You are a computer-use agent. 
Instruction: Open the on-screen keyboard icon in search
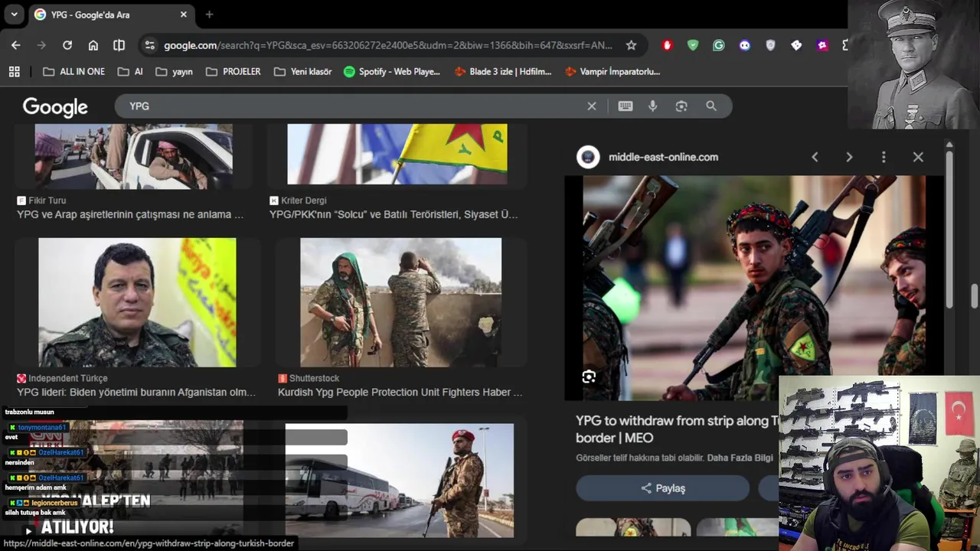(626, 106)
